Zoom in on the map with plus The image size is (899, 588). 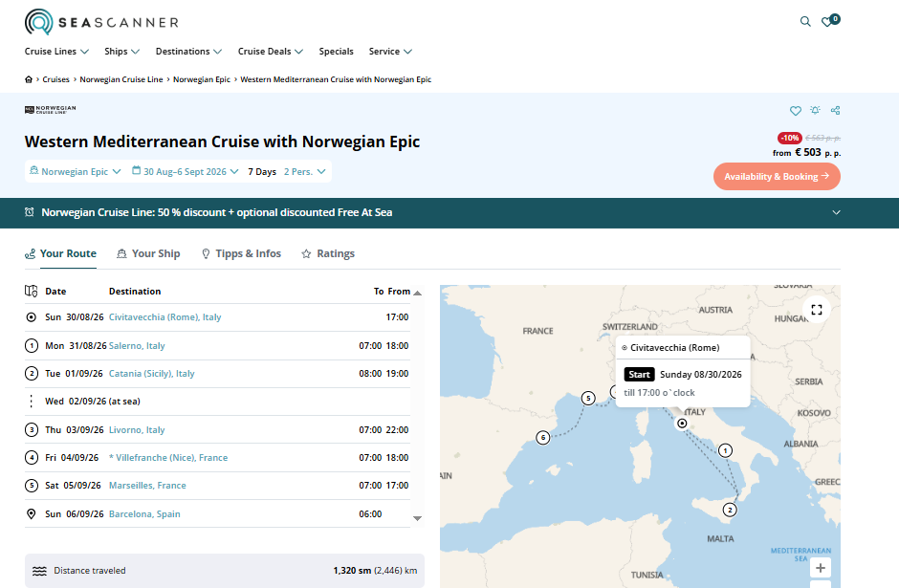pos(821,567)
